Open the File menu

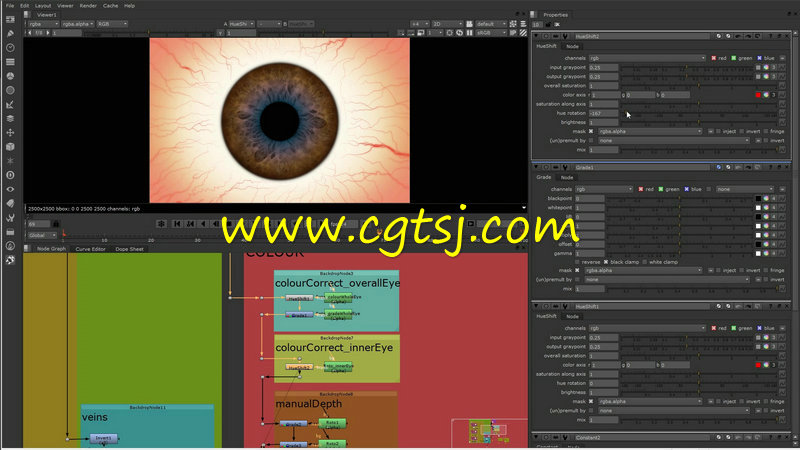tap(10, 6)
